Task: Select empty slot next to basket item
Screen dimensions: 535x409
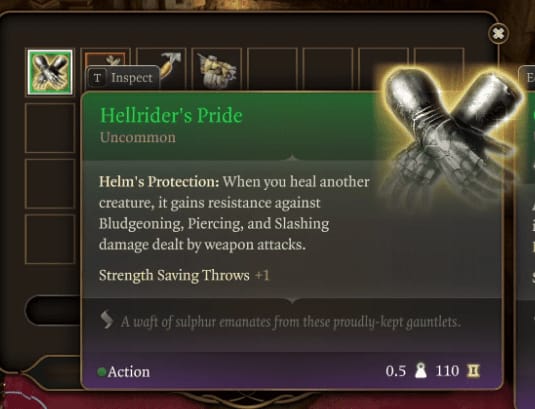Action: (x=272, y=70)
